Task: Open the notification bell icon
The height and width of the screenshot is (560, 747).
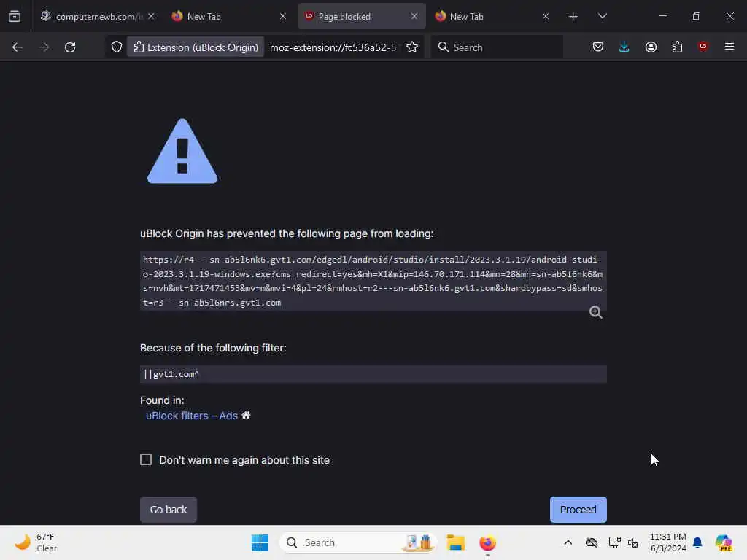Action: (x=697, y=542)
